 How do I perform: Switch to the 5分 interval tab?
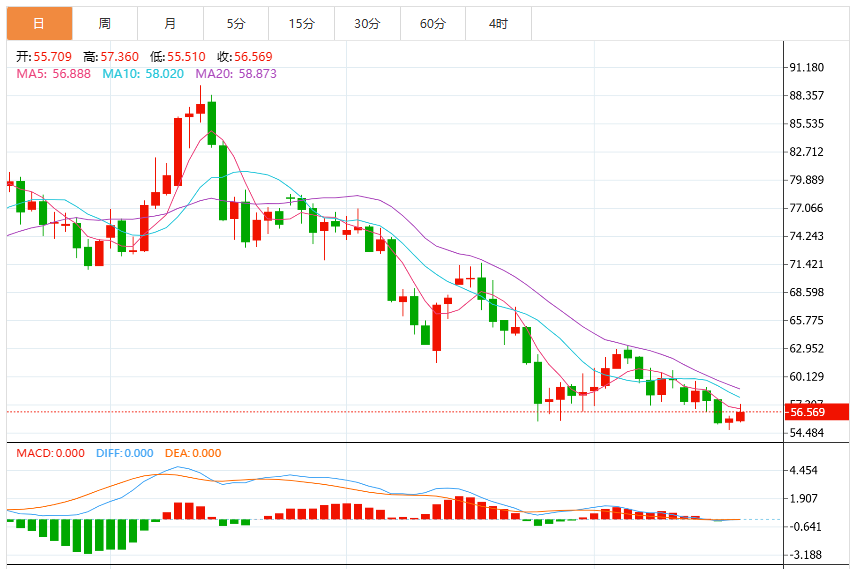[236, 23]
